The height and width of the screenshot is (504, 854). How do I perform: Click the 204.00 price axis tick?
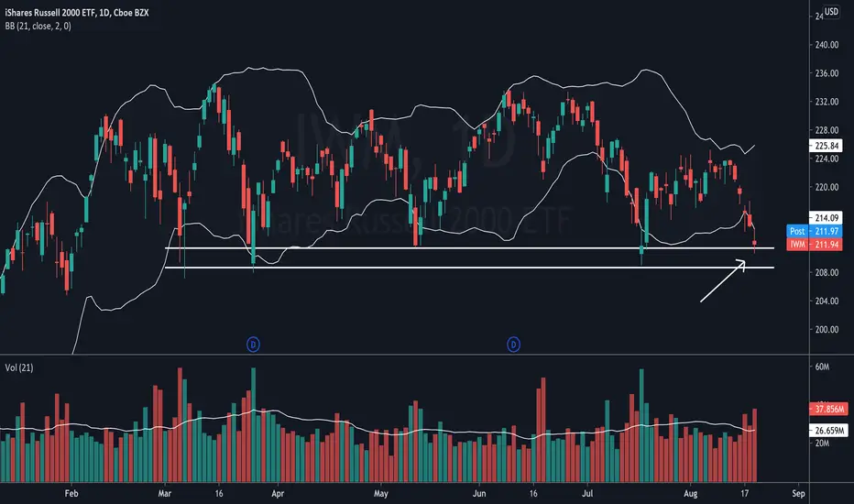[827, 301]
